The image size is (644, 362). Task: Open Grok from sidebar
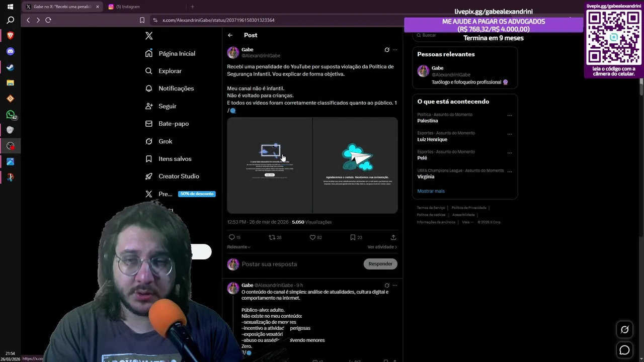pos(158,141)
